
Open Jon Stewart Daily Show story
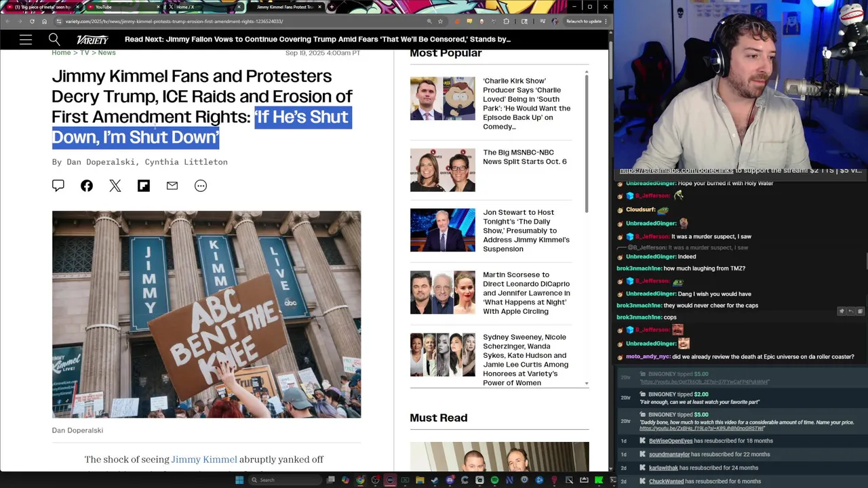pyautogui.click(x=526, y=230)
